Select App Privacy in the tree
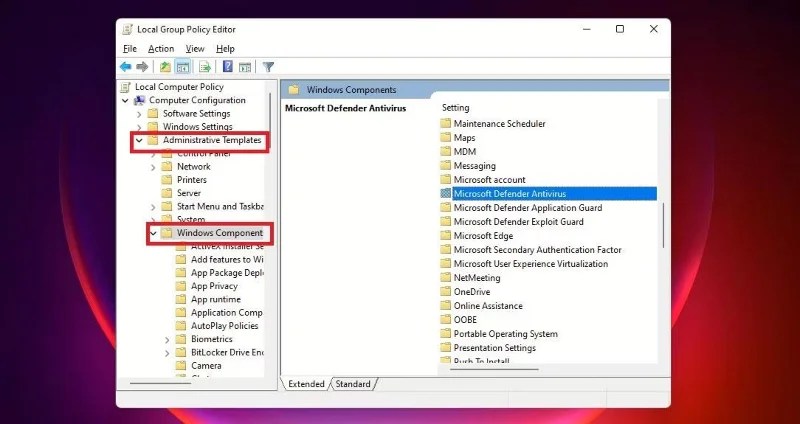This screenshot has height=424, width=800. (214, 286)
